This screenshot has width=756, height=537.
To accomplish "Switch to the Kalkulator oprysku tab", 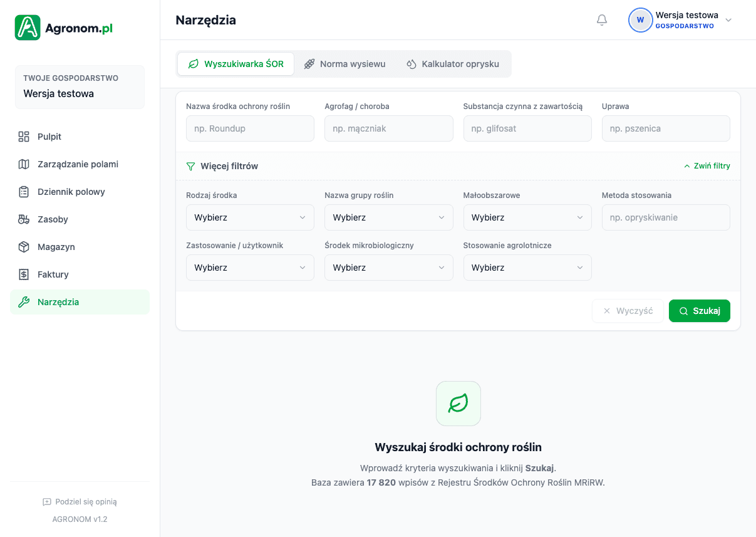I will pos(453,64).
